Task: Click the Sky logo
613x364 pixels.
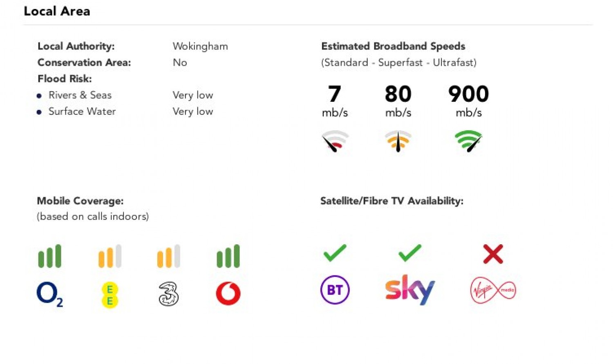Action: [409, 290]
